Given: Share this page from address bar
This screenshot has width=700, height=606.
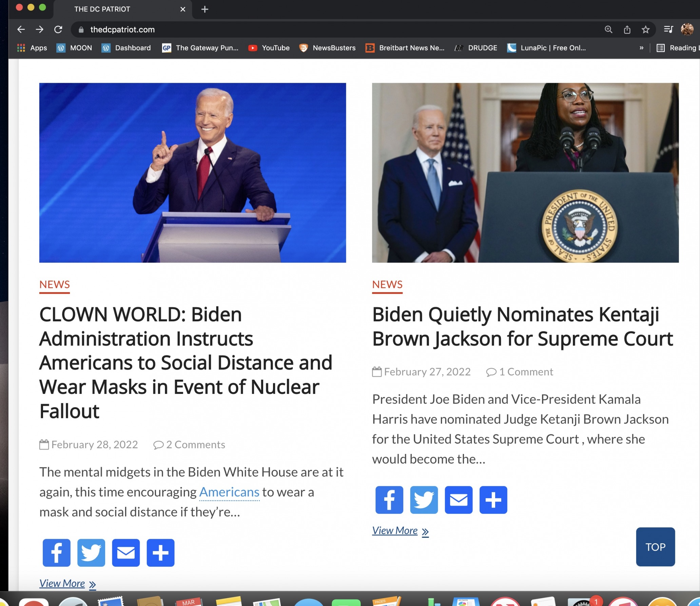Looking at the screenshot, I should [627, 30].
